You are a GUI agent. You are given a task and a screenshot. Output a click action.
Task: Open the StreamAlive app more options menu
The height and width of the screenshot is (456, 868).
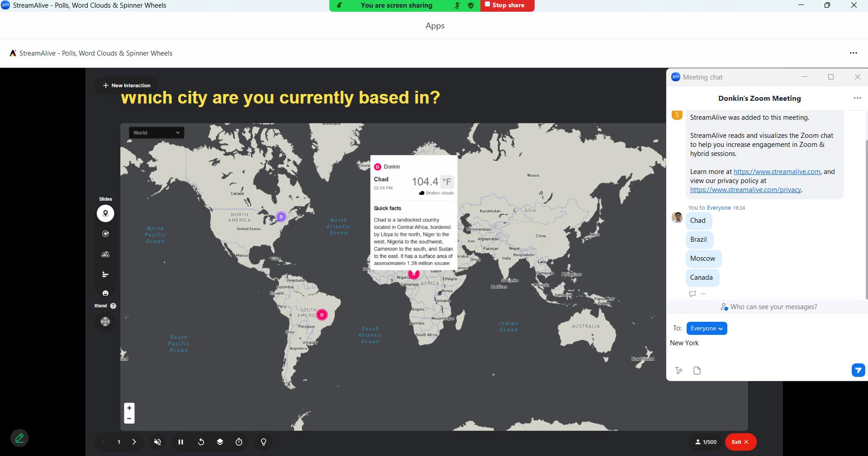point(854,53)
